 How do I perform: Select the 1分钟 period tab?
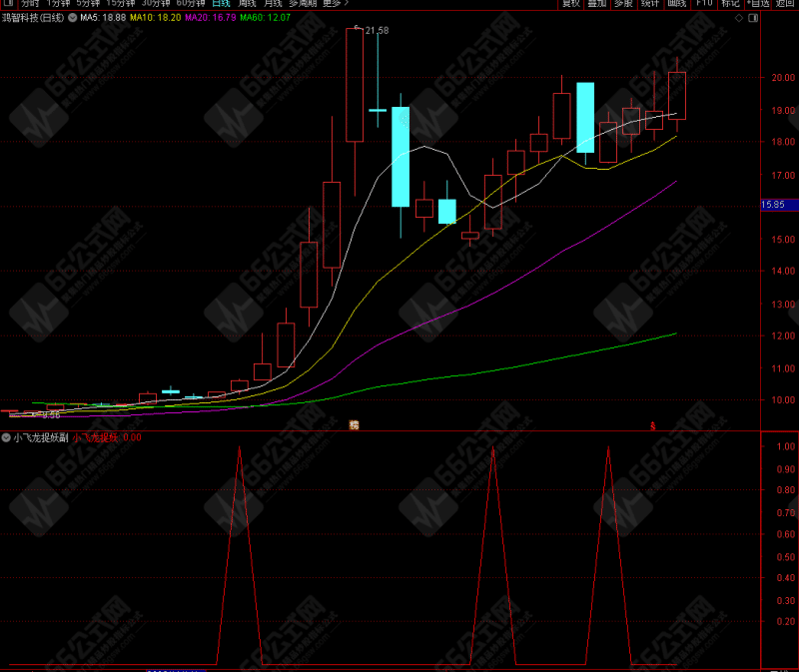coord(58,3)
